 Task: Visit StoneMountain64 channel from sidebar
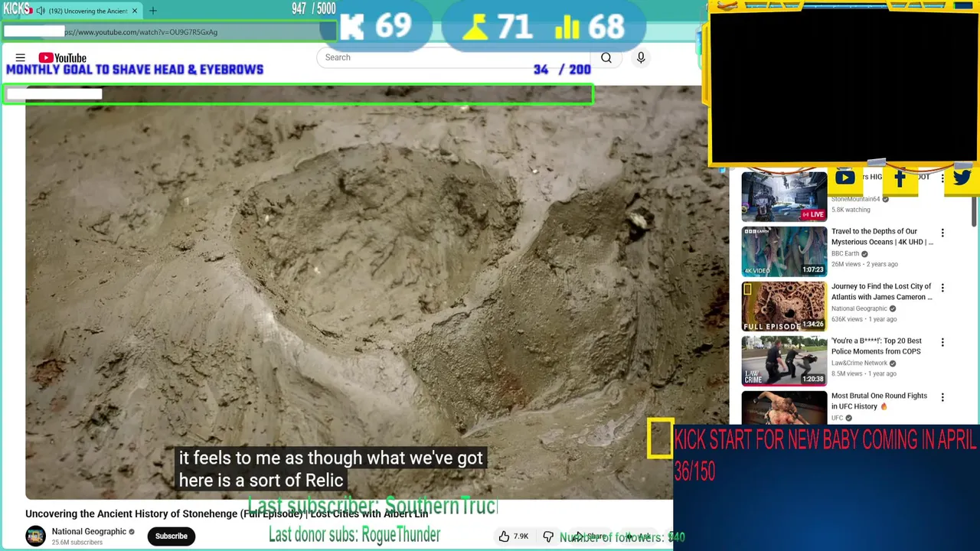(x=855, y=199)
